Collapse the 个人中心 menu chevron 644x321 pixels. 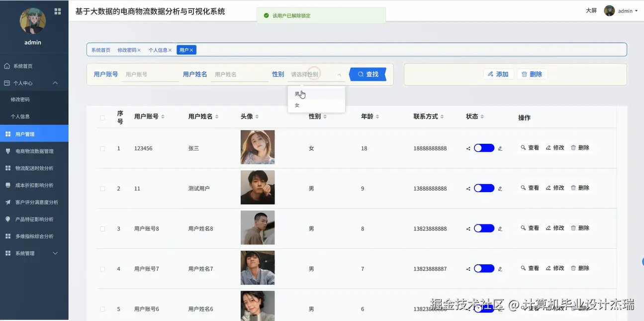click(x=55, y=83)
